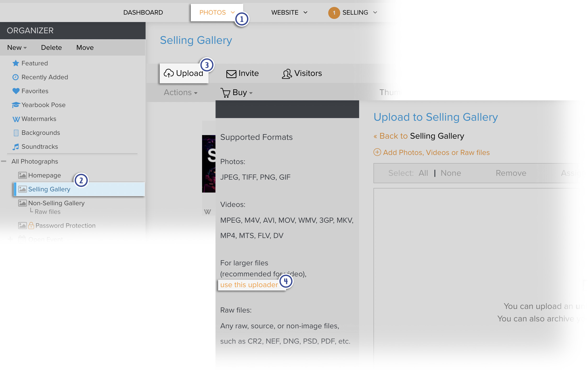Click the Homepage gallery image icon

coord(23,175)
